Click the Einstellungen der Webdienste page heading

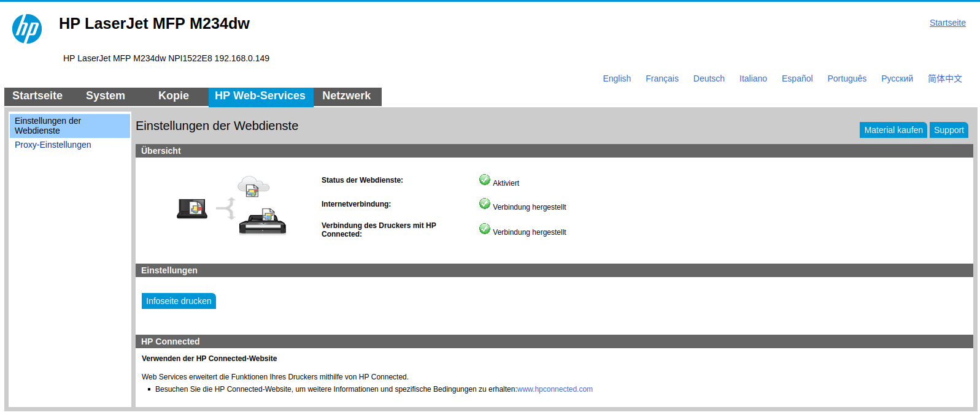[x=217, y=126]
